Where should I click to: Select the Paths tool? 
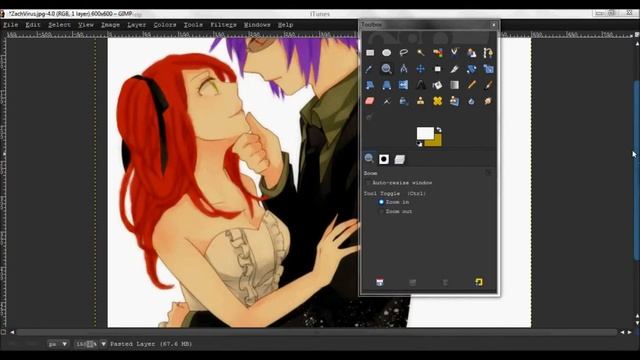click(488, 53)
